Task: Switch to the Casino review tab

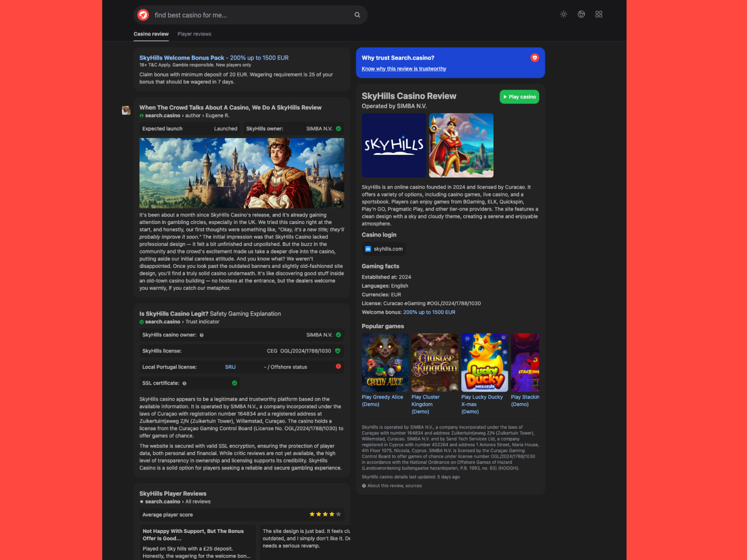Action: [x=151, y=34]
